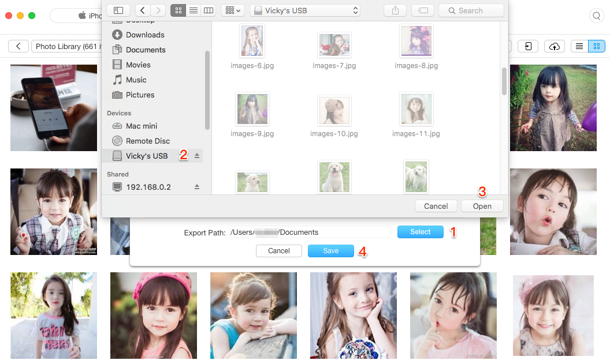The width and height of the screenshot is (610, 364).
Task: Click the back arrow in main window
Action: coord(18,46)
